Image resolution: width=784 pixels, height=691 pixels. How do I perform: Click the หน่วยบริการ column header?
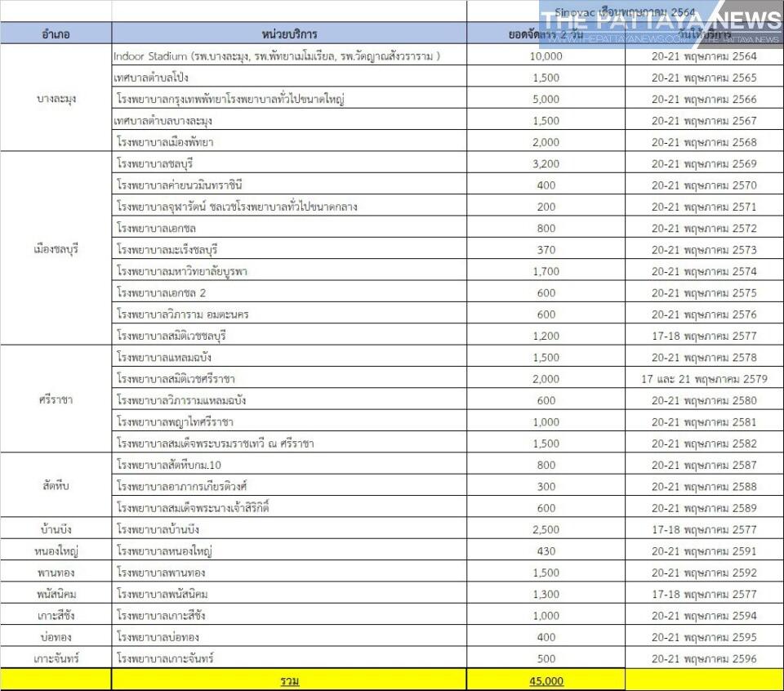[289, 34]
